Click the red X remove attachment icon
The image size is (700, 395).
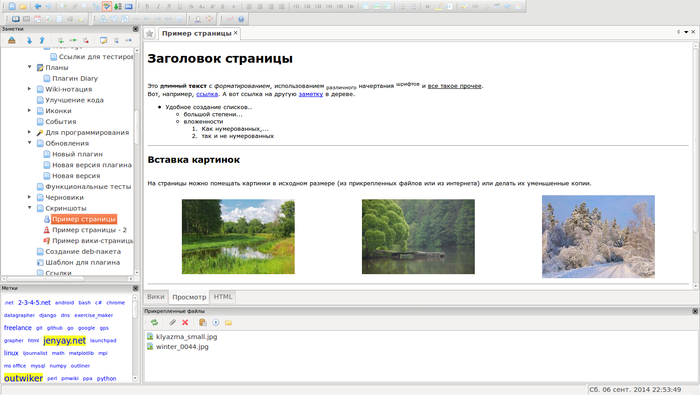tap(185, 322)
